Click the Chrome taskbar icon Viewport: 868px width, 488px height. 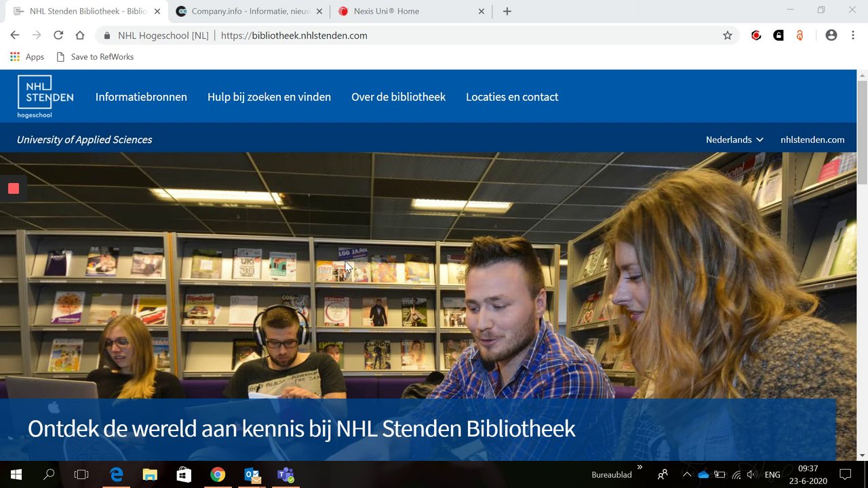tap(218, 474)
